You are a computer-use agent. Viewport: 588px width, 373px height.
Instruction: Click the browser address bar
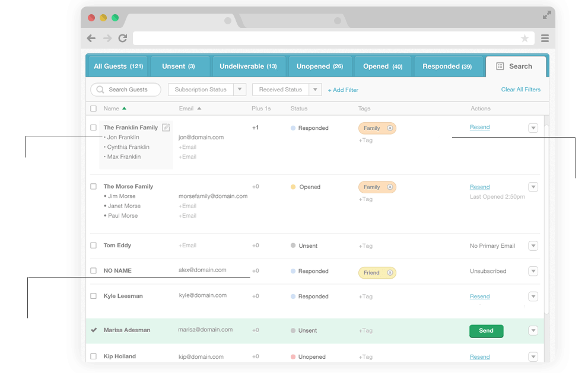click(333, 38)
